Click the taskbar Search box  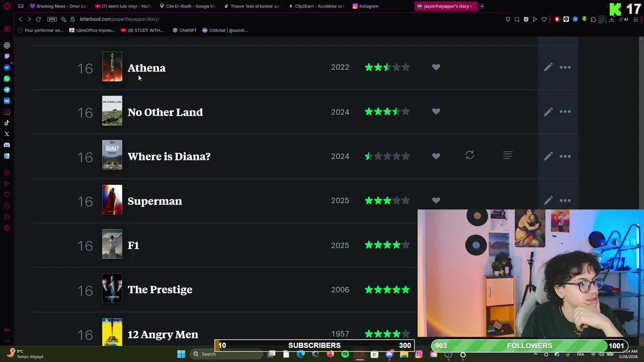226,354
